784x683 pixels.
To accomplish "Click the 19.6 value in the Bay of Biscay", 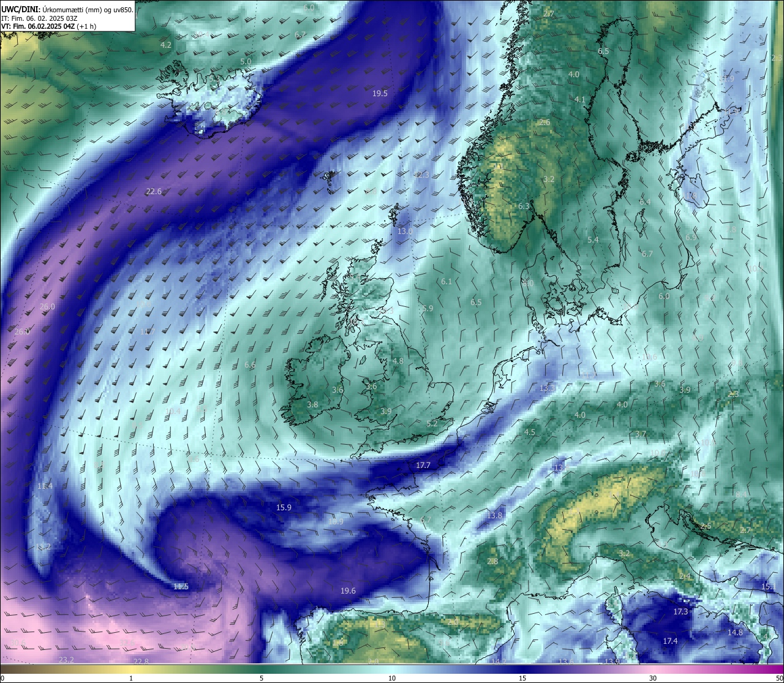I will [348, 591].
